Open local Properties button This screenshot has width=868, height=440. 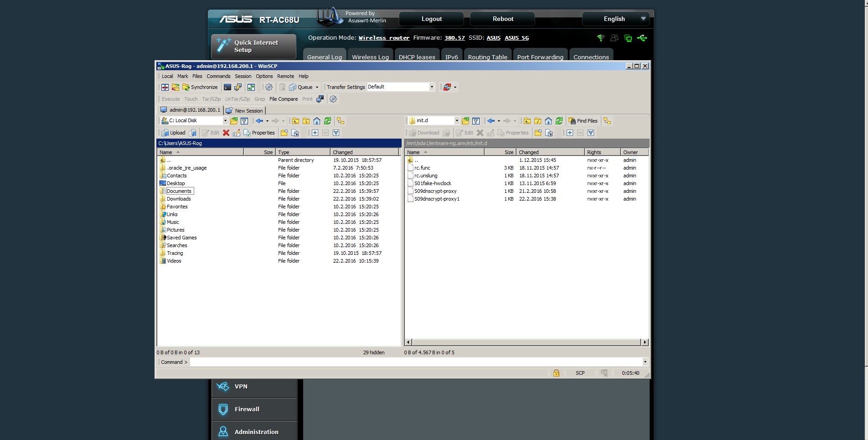pos(259,133)
